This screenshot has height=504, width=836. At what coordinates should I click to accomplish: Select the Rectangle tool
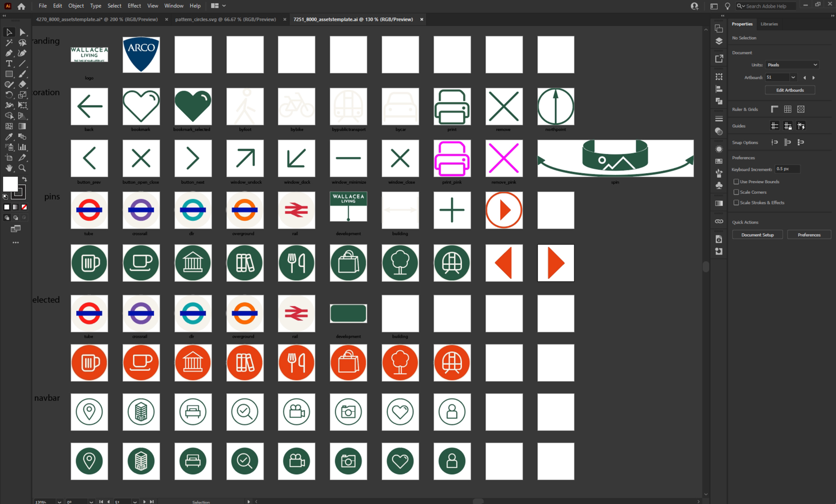9,74
